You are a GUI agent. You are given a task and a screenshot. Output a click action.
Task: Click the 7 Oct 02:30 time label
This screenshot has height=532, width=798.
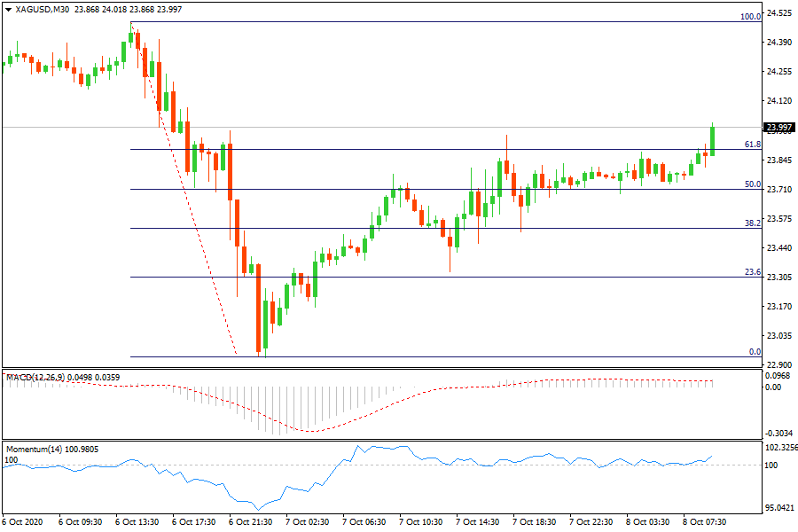(304, 522)
